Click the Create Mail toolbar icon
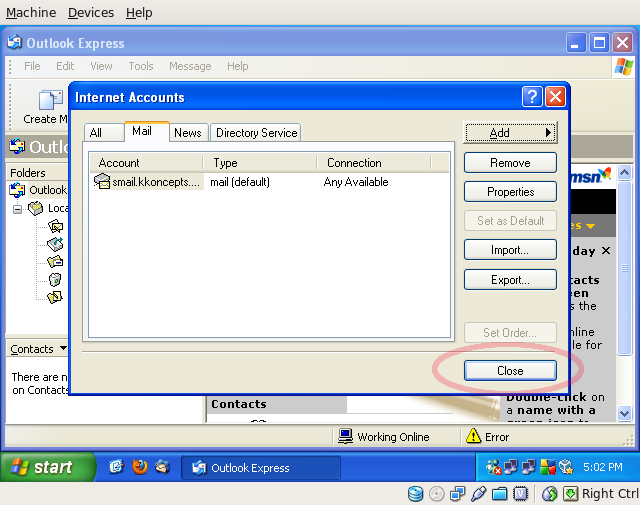Screen dimensions: 640x505 point(51,100)
